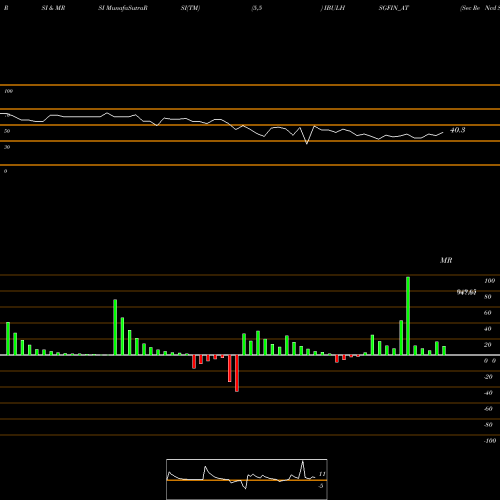Click the value -5 in mini chart

pos(321,486)
